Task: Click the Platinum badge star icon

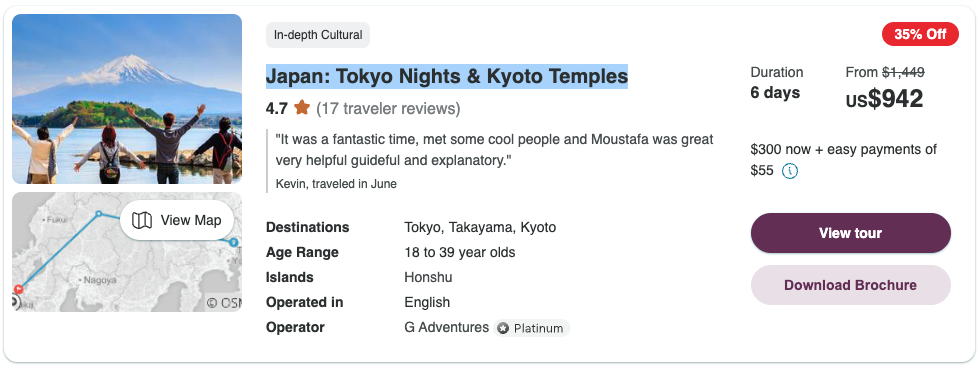Action: (503, 329)
